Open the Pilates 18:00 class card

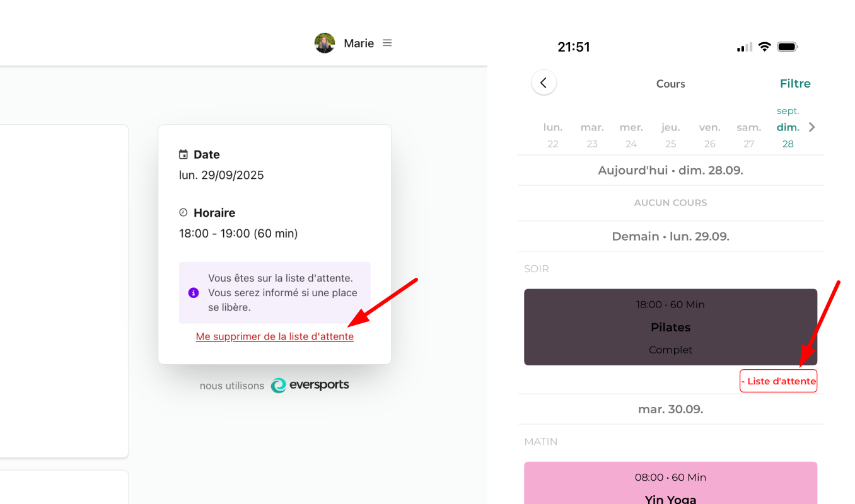point(670,327)
